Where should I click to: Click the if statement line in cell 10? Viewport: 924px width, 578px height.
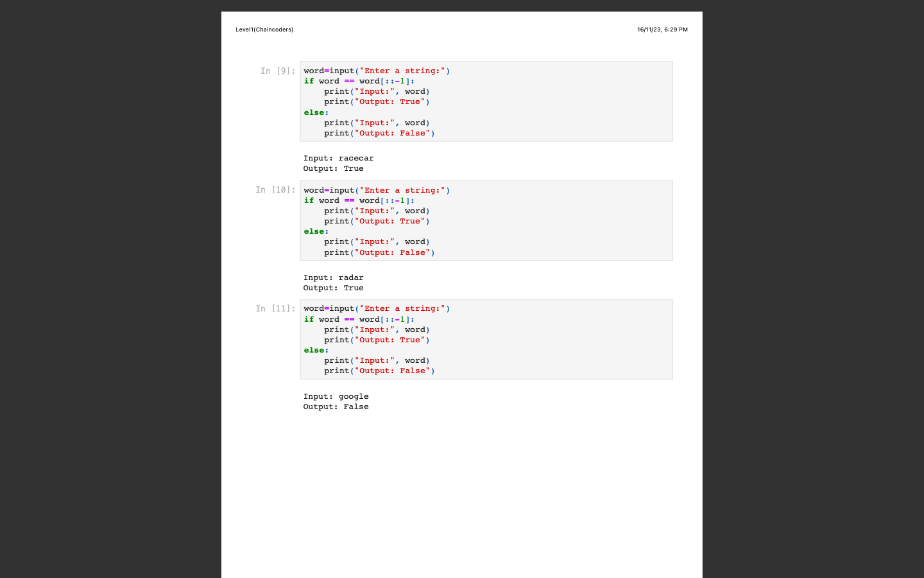(359, 200)
